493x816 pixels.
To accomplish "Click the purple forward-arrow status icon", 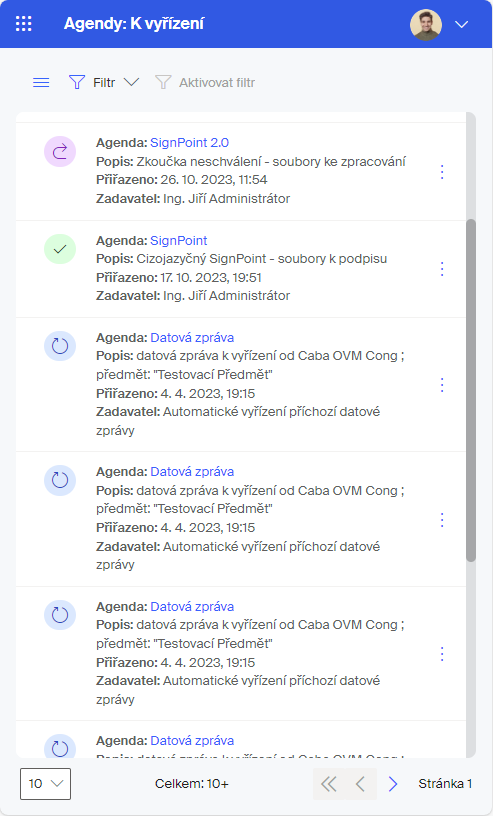I will click(x=60, y=151).
